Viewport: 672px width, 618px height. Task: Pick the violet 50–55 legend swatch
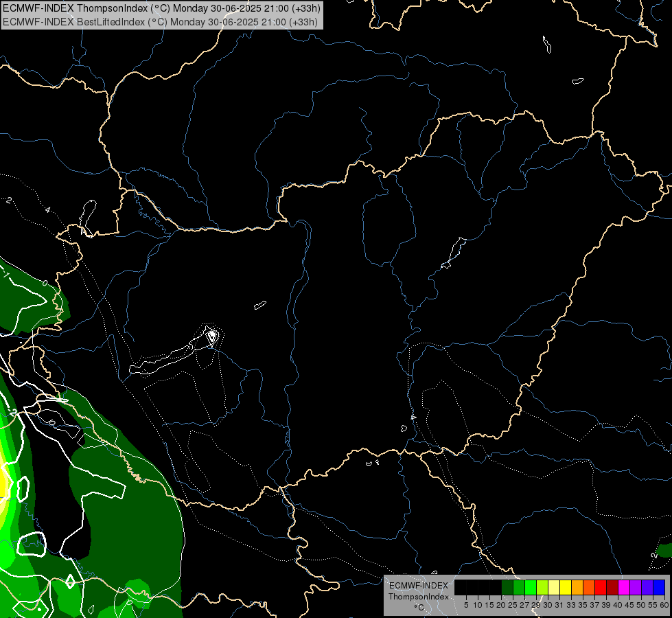(647, 587)
